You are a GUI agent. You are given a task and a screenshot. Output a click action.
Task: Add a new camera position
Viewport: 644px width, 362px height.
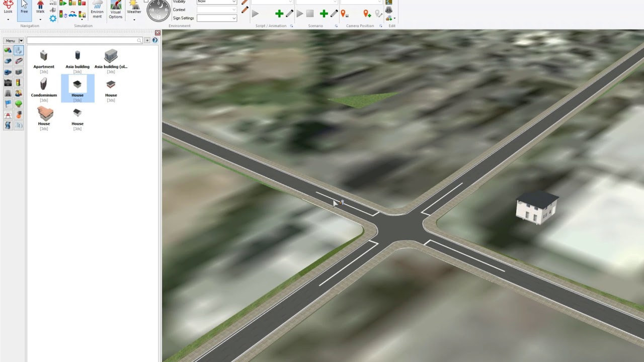(x=367, y=14)
